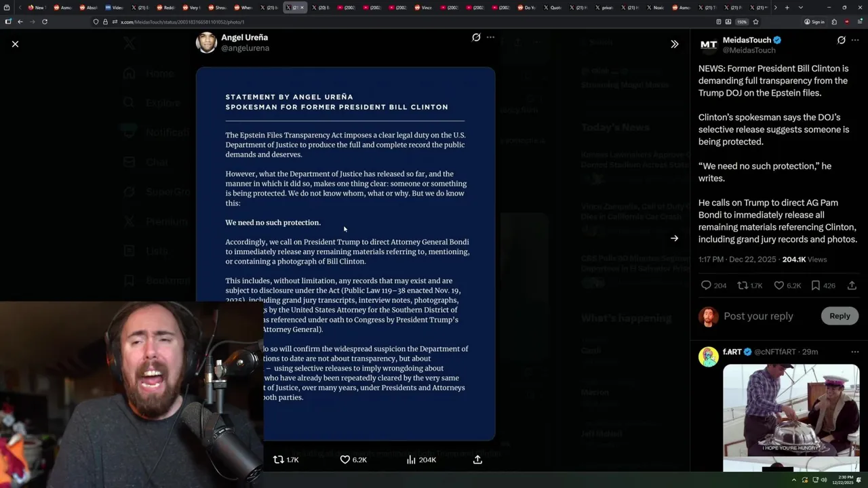Click the @cNFTfART handle

(x=776, y=352)
